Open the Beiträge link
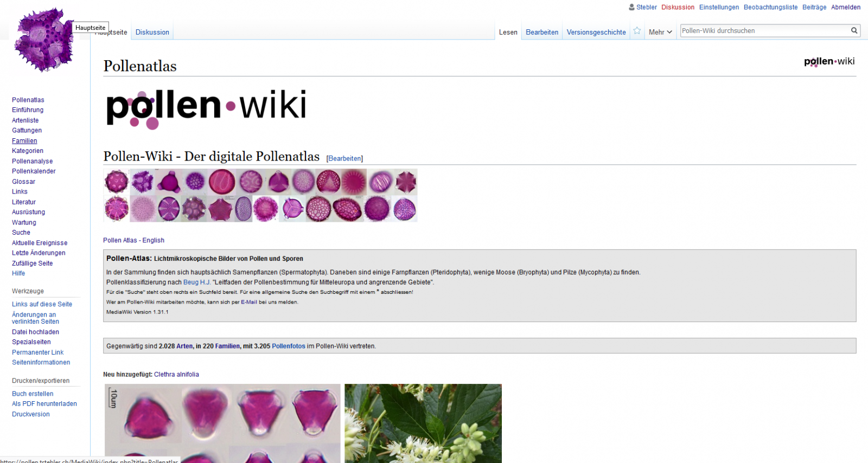The width and height of the screenshot is (868, 463). click(x=814, y=7)
